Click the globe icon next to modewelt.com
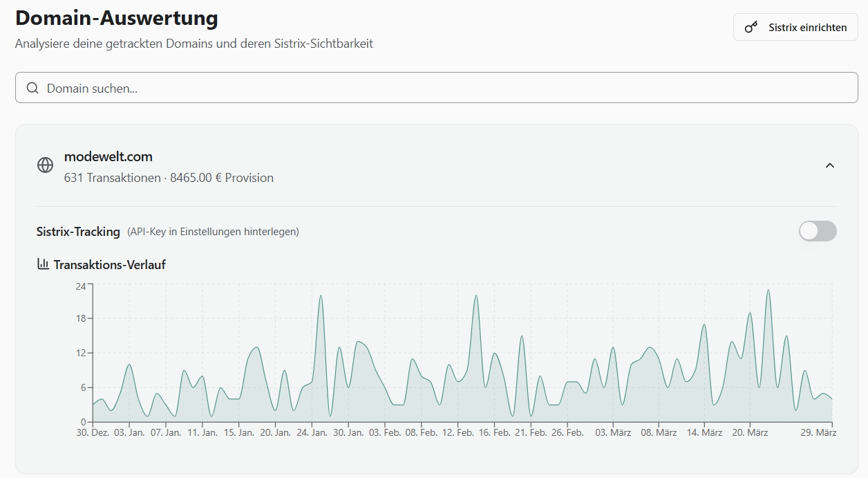Screen dimensions: 868x478 (x=45, y=165)
